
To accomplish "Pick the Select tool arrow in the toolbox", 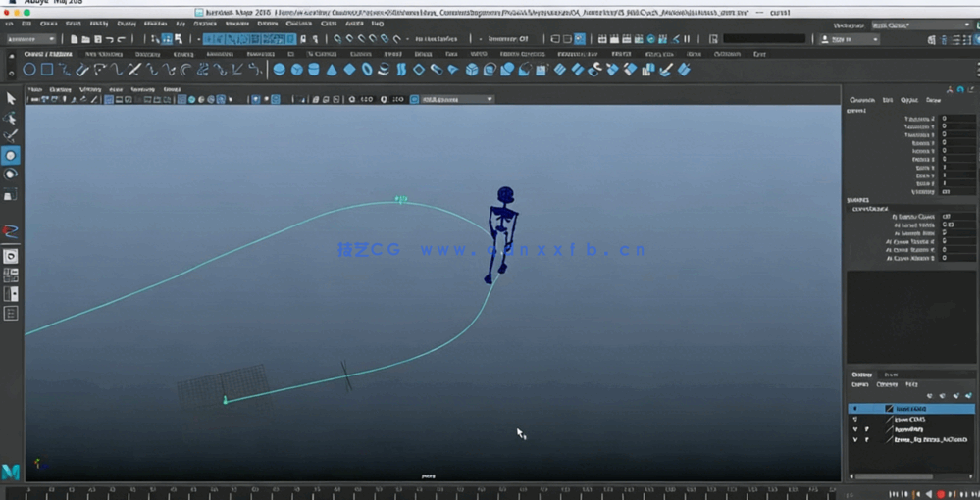I will tap(11, 98).
